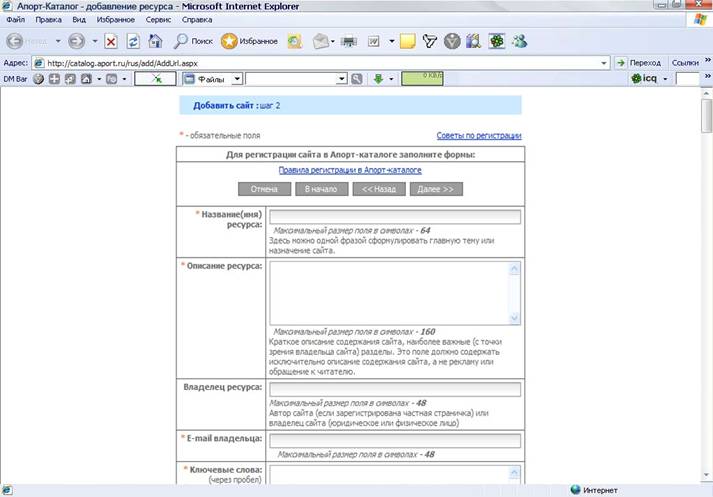Click the page vertical scrollbar thumb
The width and height of the screenshot is (713, 497).
(x=707, y=115)
